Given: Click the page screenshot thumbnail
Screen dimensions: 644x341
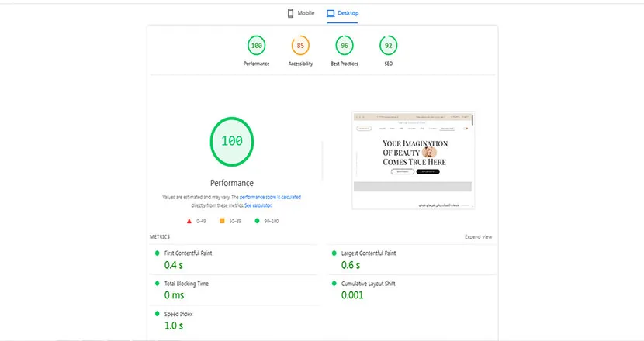Looking at the screenshot, I should [x=412, y=160].
